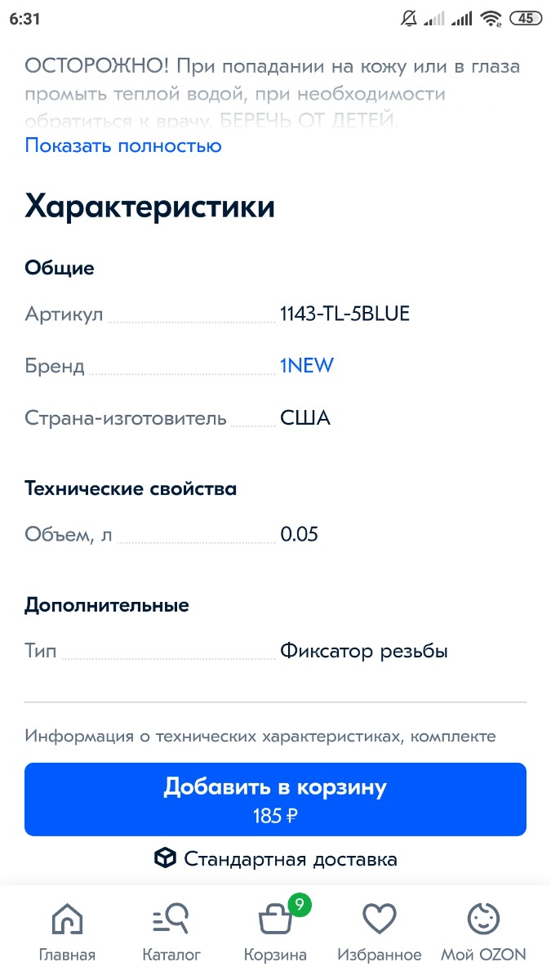The height and width of the screenshot is (980, 551).
Task: Tap the green cart badge showing 9
Action: tap(300, 904)
